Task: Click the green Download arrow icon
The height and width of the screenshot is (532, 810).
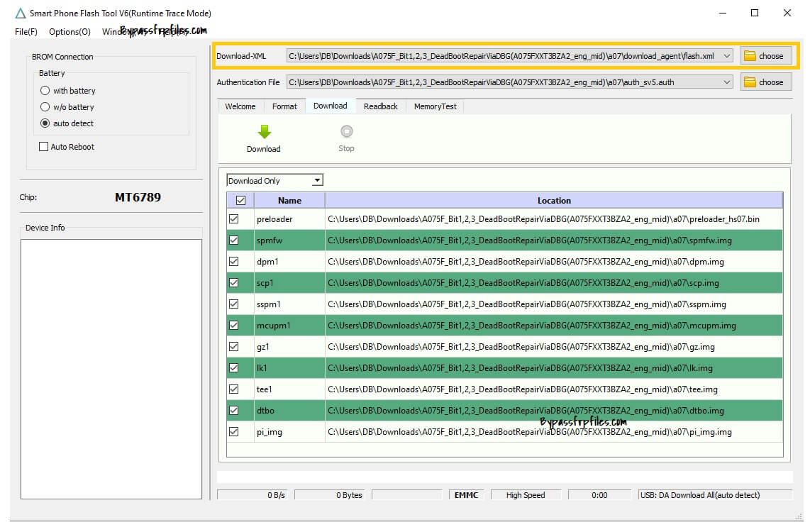Action: (x=264, y=132)
